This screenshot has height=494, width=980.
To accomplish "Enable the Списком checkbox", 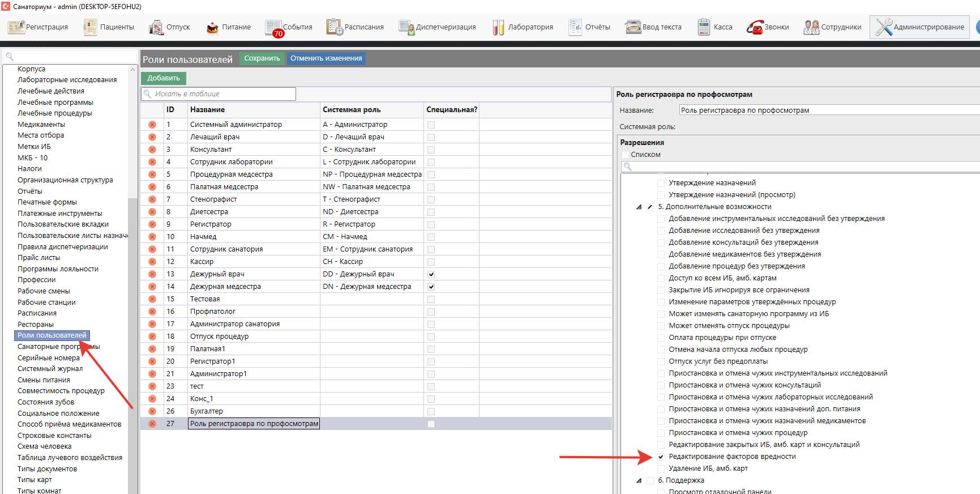I will click(x=625, y=155).
